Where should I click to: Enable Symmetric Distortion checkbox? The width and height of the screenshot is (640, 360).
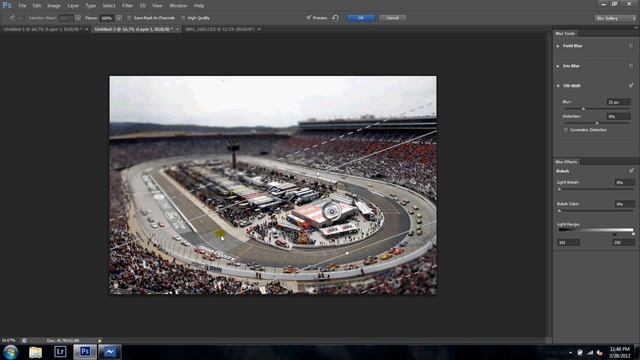(565, 130)
